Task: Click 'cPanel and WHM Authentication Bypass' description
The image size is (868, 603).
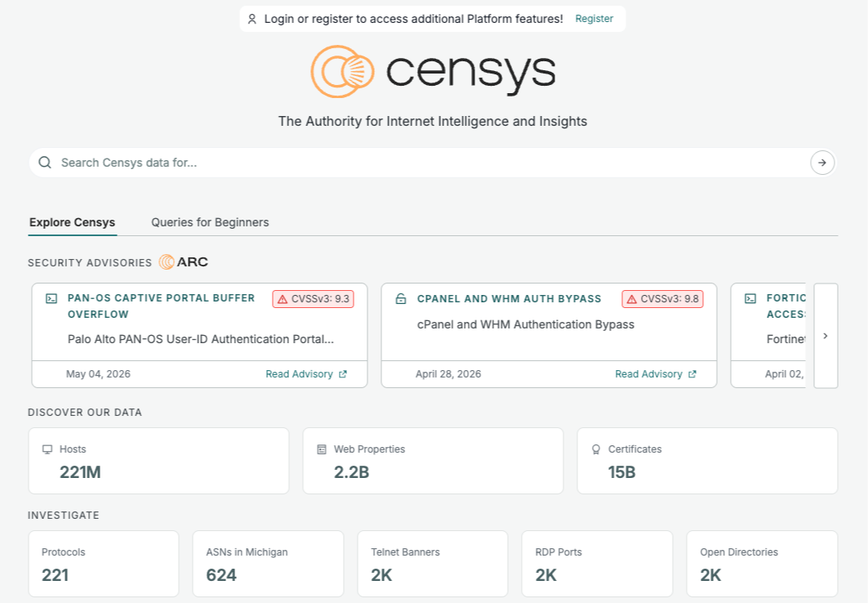Action: (525, 324)
